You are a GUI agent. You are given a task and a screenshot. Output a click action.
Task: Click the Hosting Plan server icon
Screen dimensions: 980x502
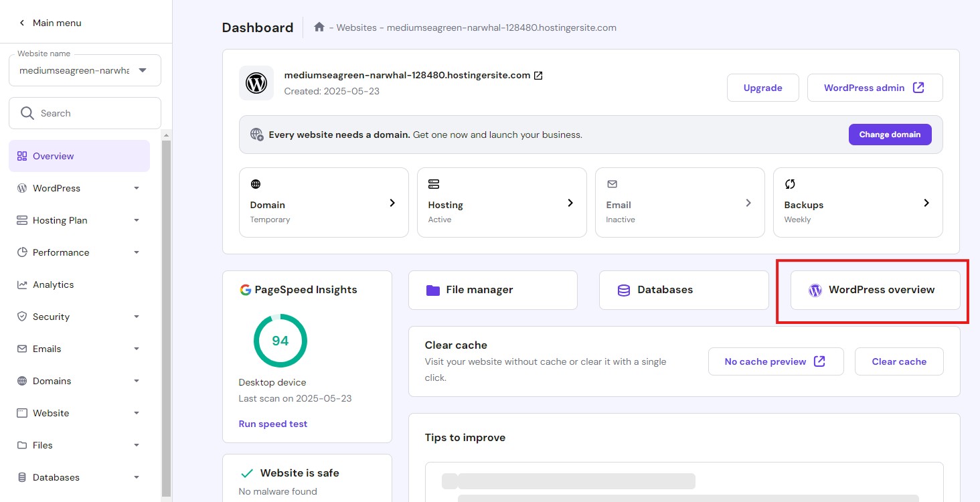pyautogui.click(x=21, y=220)
